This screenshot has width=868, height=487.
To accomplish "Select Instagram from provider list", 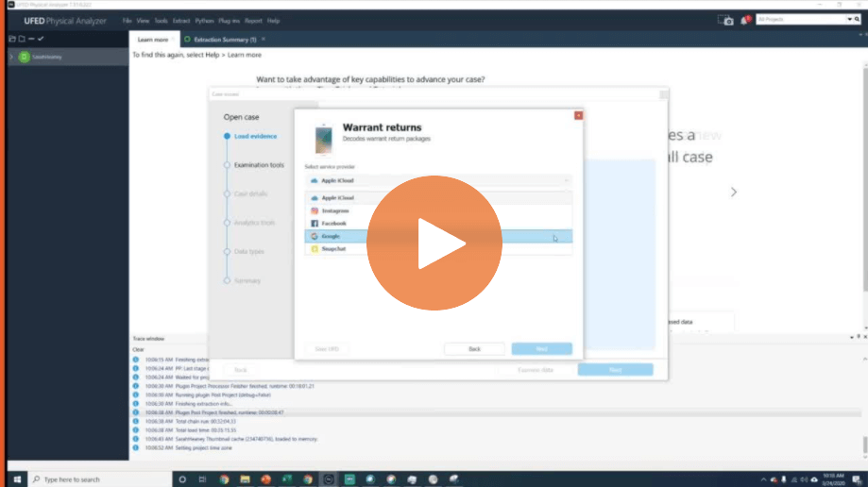I will 438,210.
